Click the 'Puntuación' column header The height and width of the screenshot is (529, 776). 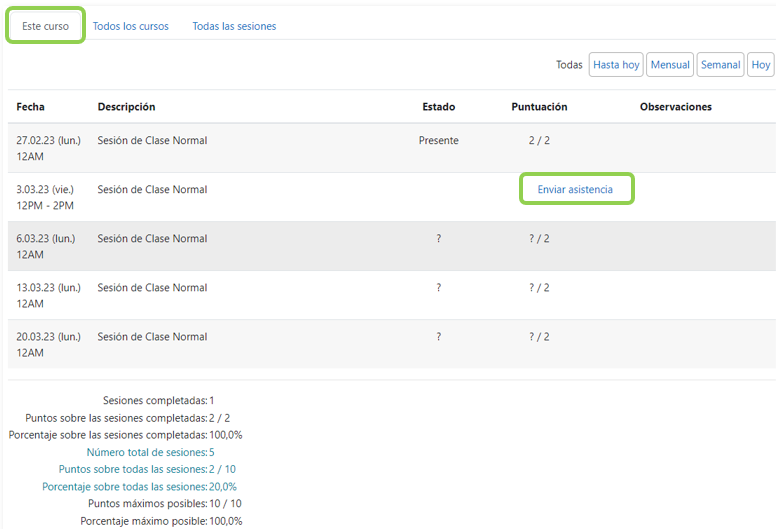pyautogui.click(x=539, y=107)
